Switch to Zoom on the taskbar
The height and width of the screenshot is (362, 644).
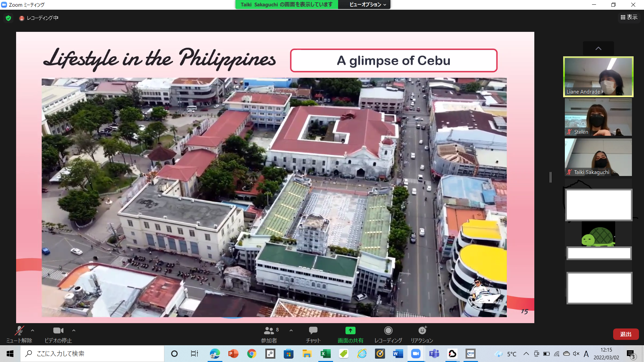(x=416, y=354)
